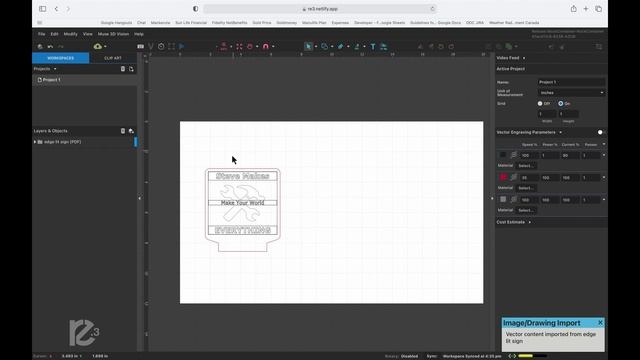Click the Grid Height input field
This screenshot has width=640, height=360.
point(569,114)
